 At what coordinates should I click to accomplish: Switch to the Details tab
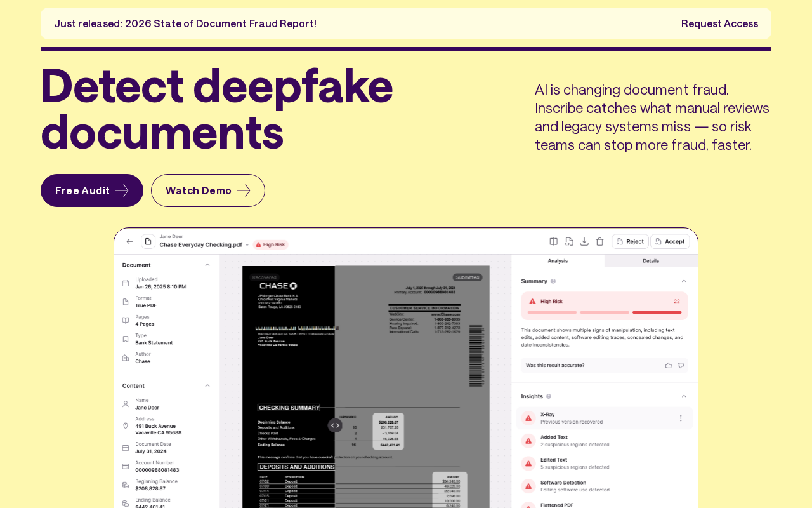tap(651, 261)
